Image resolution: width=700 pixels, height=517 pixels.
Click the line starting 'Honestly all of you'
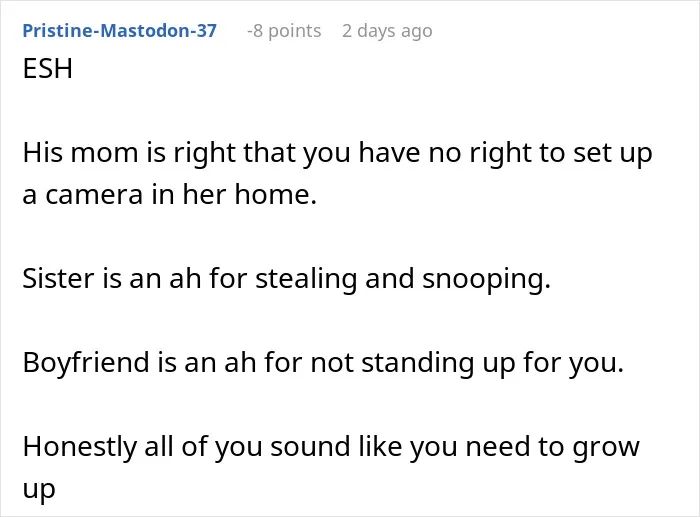tap(331, 446)
